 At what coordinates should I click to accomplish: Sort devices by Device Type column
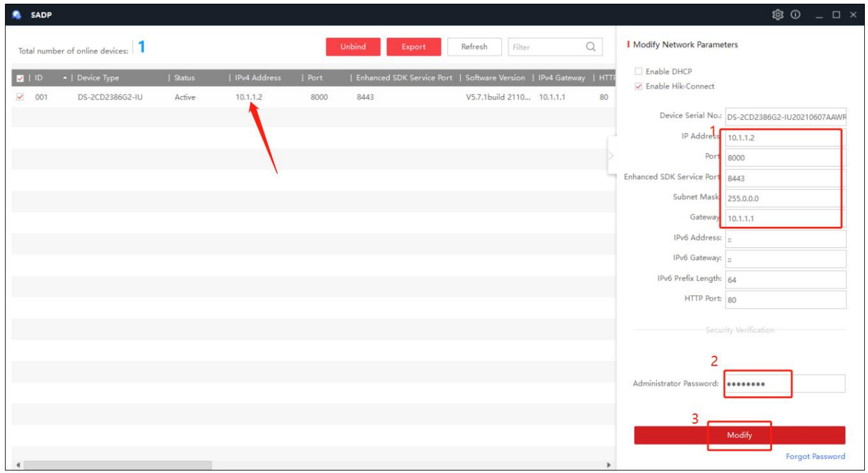point(98,78)
